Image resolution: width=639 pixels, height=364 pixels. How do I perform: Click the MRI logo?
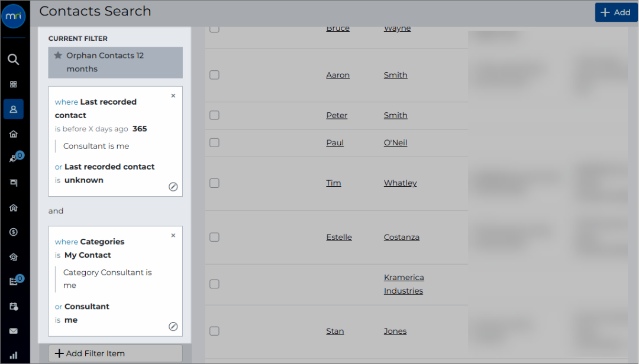pyautogui.click(x=14, y=16)
